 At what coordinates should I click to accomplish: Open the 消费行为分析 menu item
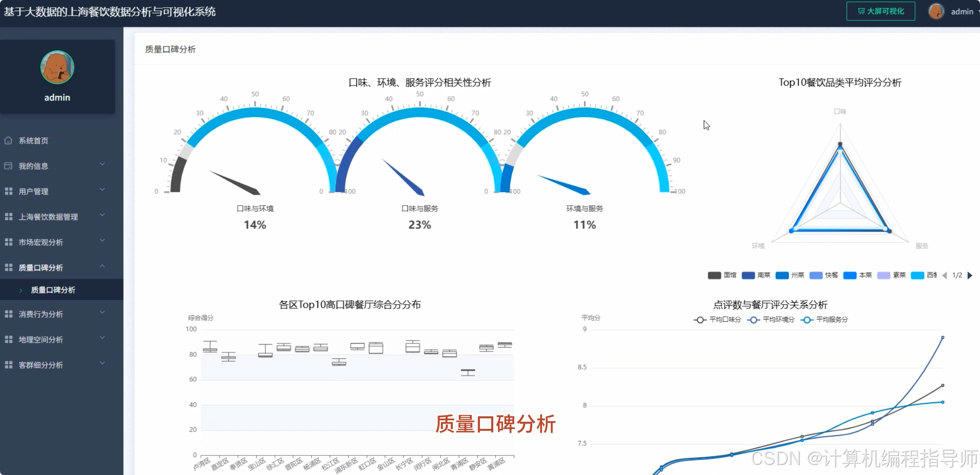(x=42, y=314)
